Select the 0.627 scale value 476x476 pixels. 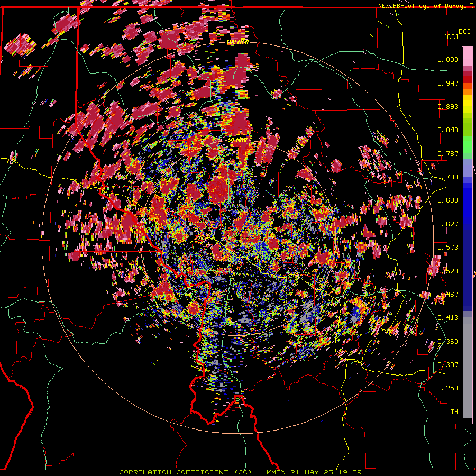click(448, 224)
